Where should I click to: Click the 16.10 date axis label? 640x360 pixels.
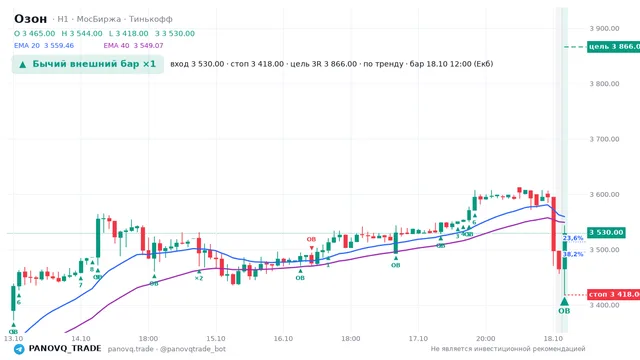click(283, 339)
